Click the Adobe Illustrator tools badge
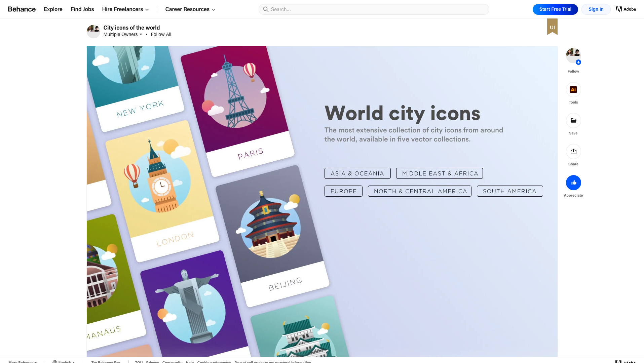The image size is (644, 363). point(573,89)
